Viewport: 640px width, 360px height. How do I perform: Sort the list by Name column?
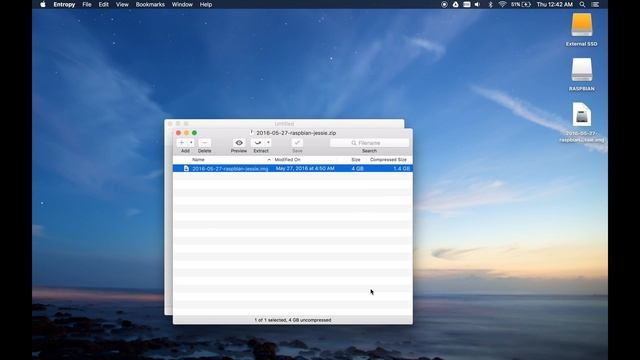(x=198, y=160)
